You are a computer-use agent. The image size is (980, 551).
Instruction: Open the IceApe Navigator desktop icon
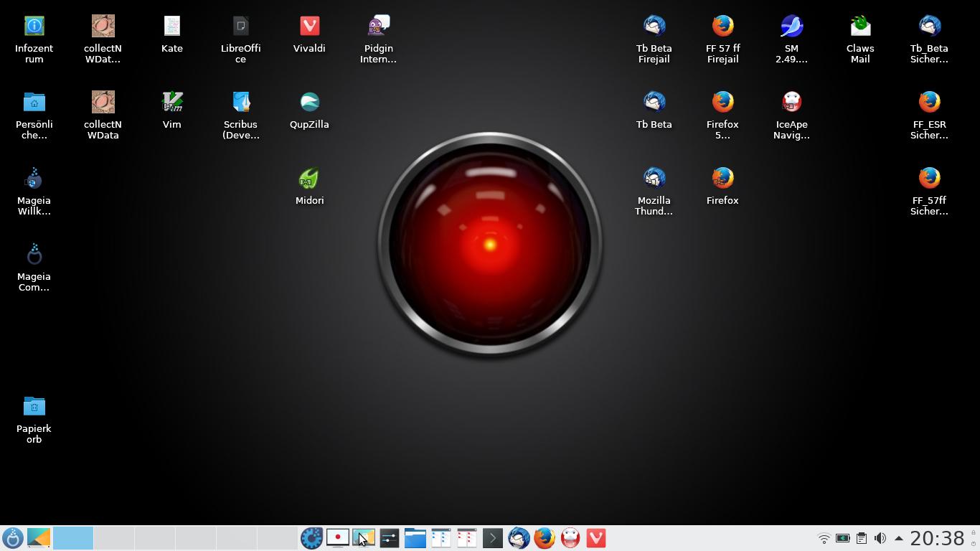click(x=792, y=115)
